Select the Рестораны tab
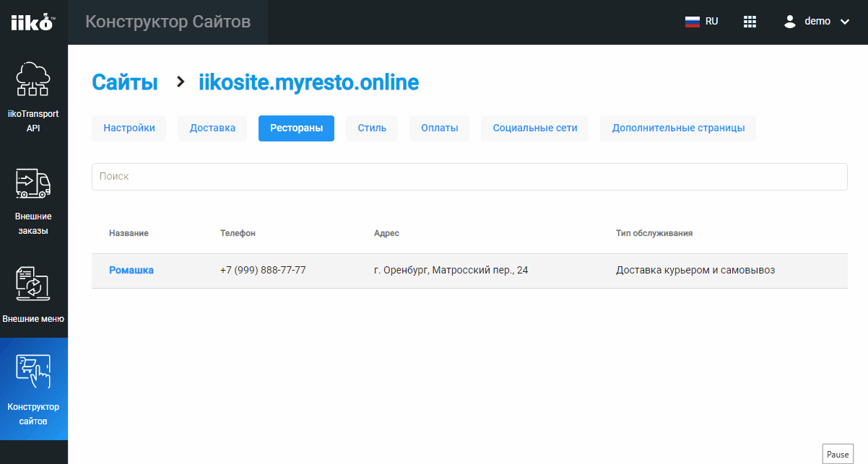The height and width of the screenshot is (464, 868). coord(296,128)
